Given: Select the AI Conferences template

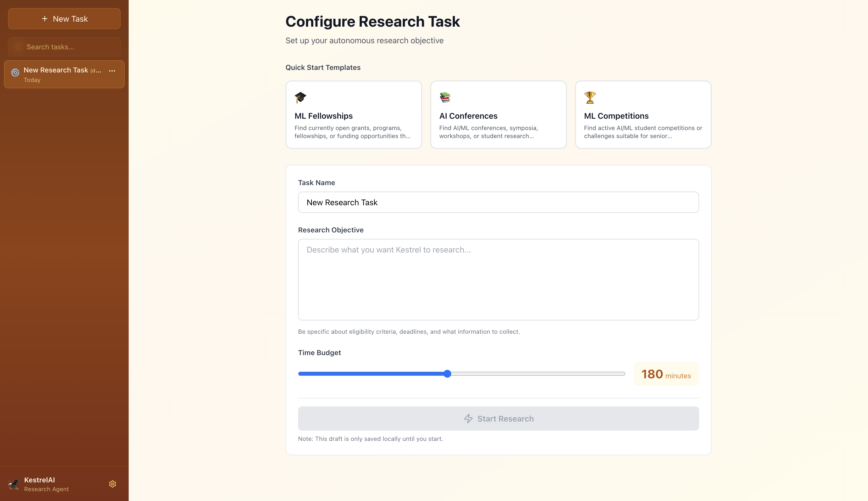Looking at the screenshot, I should [x=498, y=115].
